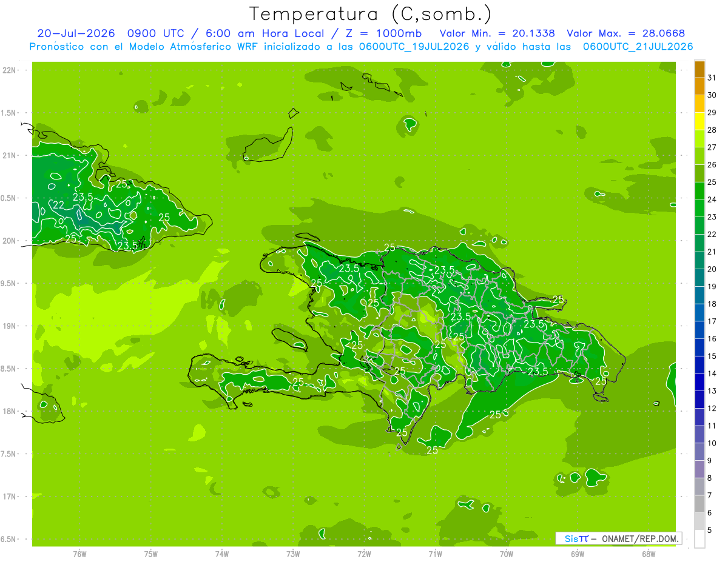728x562 pixels.
Task: Click legend scale value '28'
Action: point(712,130)
